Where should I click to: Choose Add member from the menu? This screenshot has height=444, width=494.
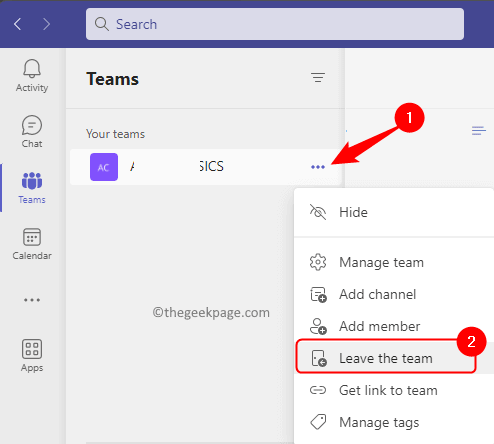394,326
